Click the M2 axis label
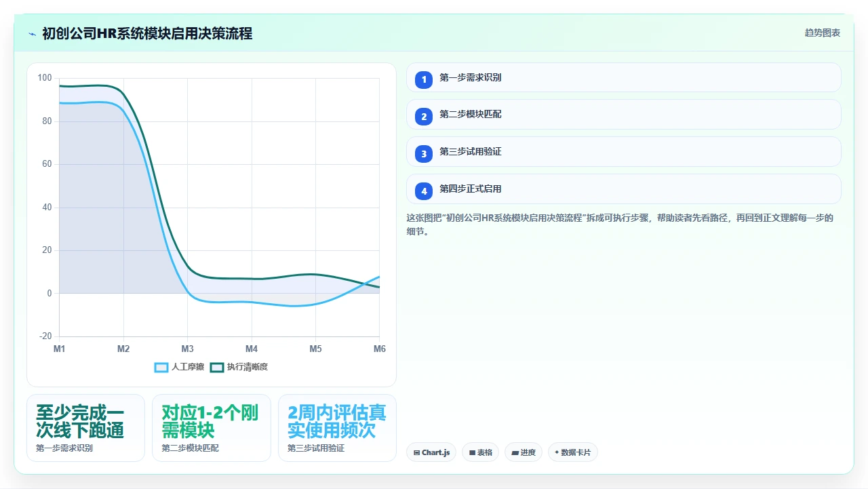868x489 pixels. [x=123, y=349]
